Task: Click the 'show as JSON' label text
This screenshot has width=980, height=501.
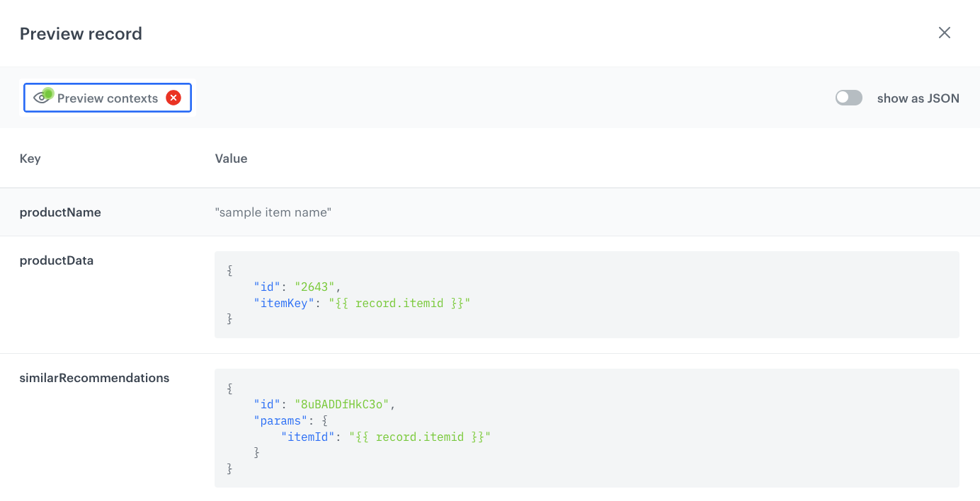Action: tap(918, 98)
